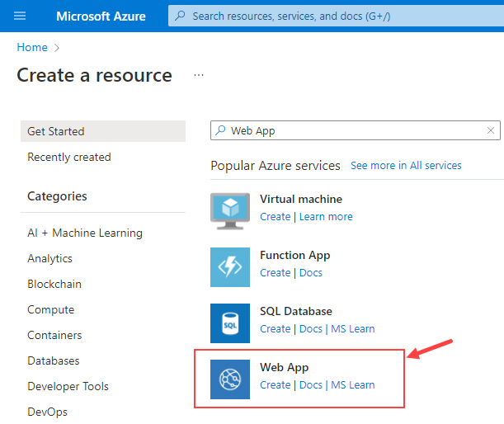This screenshot has width=504, height=424.
Task: Select Compute category
Action: point(51,309)
